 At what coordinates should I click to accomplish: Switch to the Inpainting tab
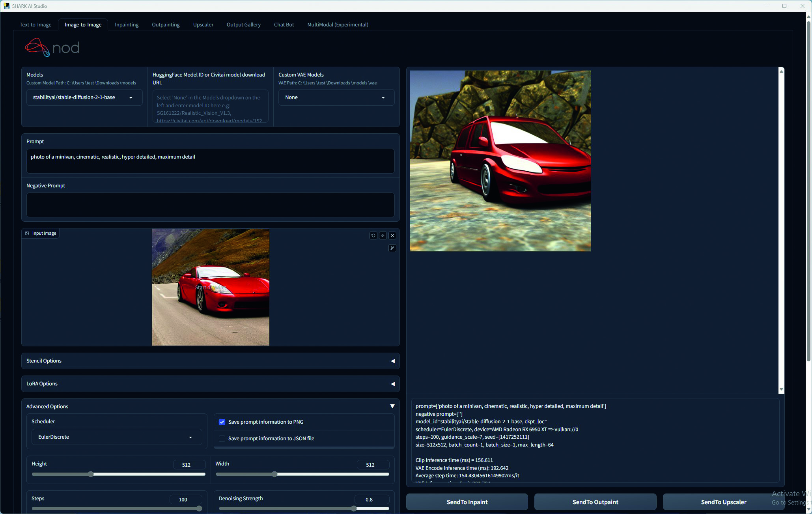(127, 24)
